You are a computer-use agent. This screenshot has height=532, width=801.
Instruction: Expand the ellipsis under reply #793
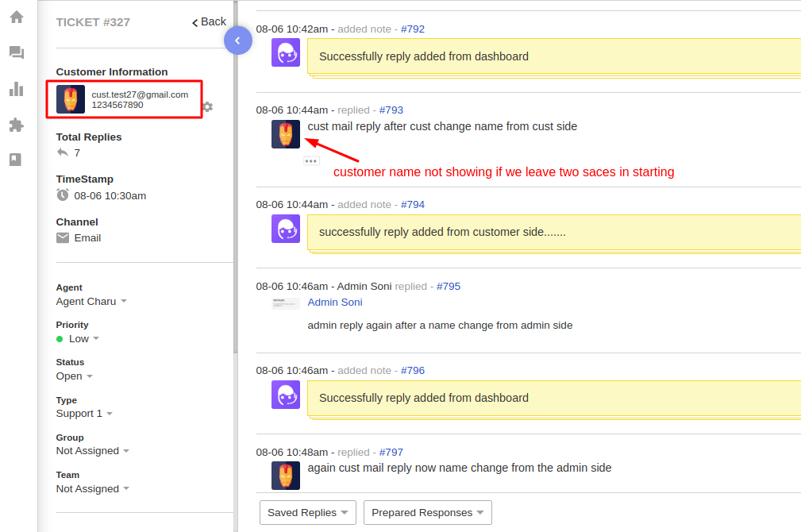(x=311, y=161)
